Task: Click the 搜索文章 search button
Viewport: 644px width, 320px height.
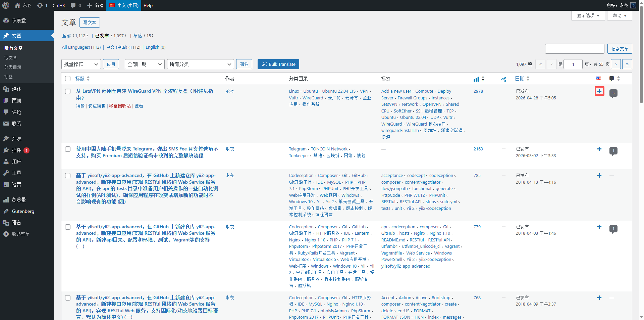Action: pyautogui.click(x=620, y=49)
